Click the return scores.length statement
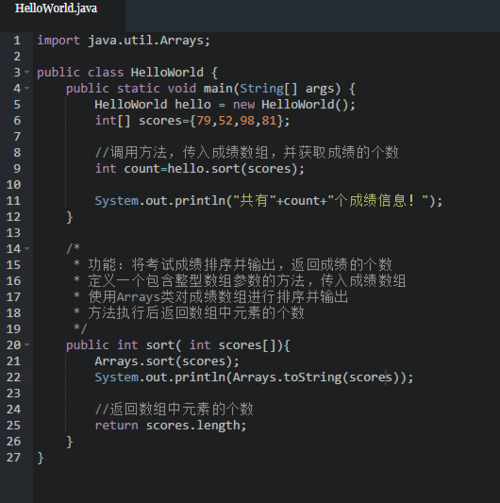Viewport: 500px width, 503px height. click(x=171, y=426)
